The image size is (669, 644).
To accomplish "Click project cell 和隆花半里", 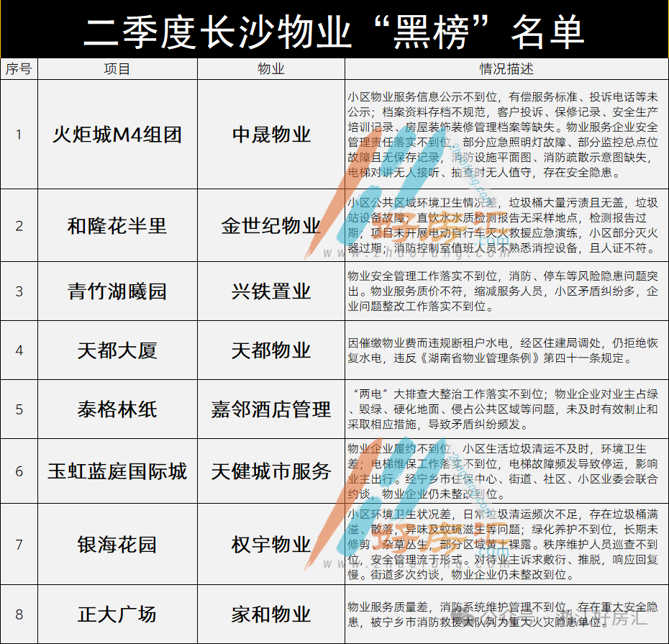I will [117, 226].
